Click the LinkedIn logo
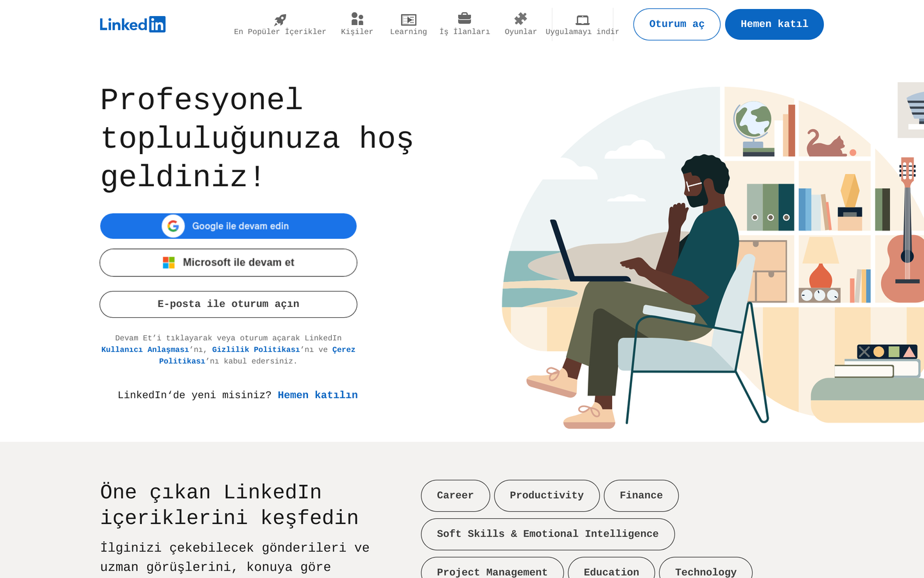The width and height of the screenshot is (924, 578). click(133, 24)
